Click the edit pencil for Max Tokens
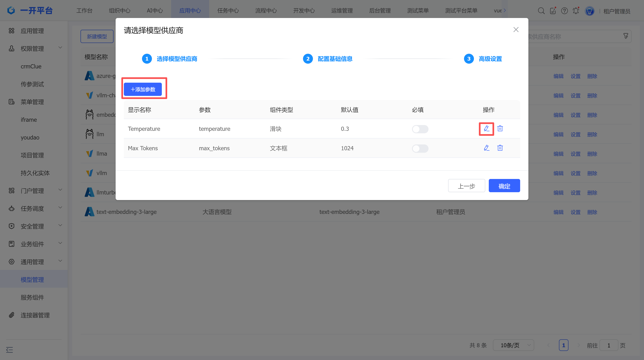Viewport: 644px width, 360px height. point(486,148)
